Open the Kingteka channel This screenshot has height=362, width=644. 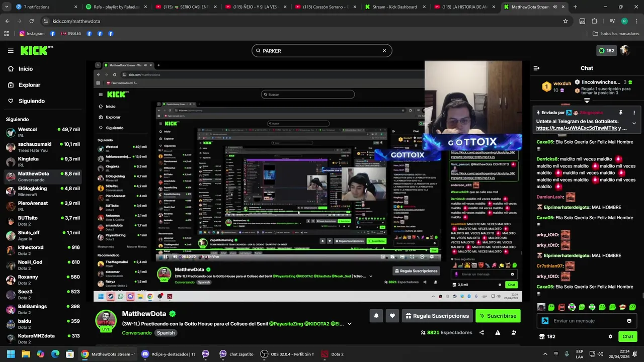click(x=43, y=161)
